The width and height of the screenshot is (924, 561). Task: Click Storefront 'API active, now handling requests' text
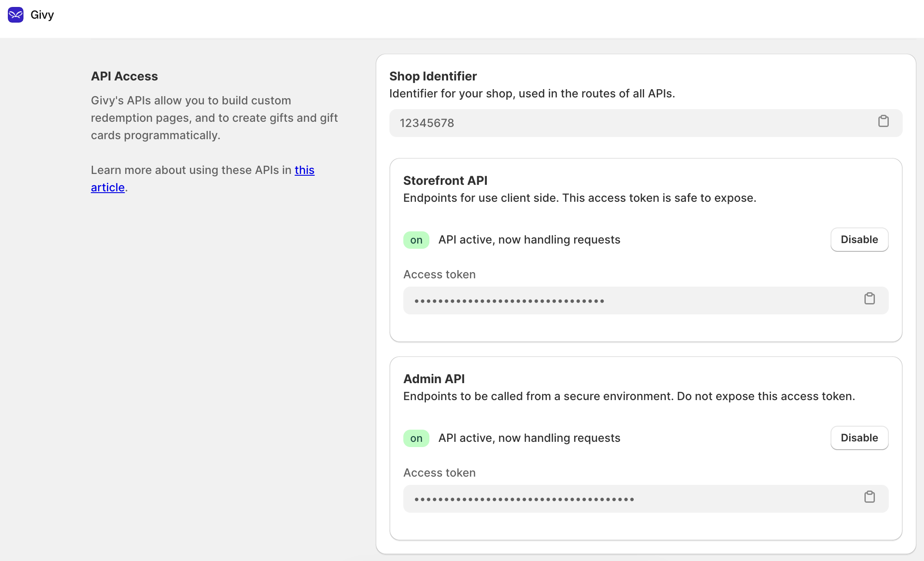(529, 240)
